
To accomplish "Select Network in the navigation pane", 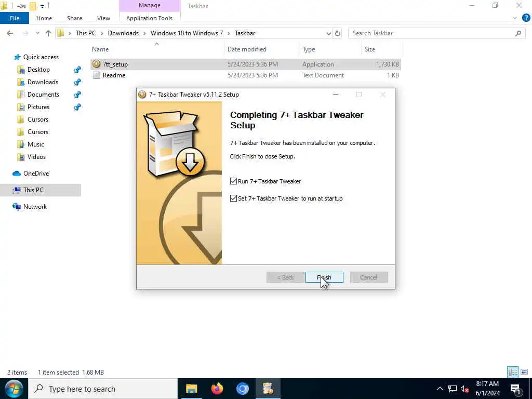I will pos(35,207).
